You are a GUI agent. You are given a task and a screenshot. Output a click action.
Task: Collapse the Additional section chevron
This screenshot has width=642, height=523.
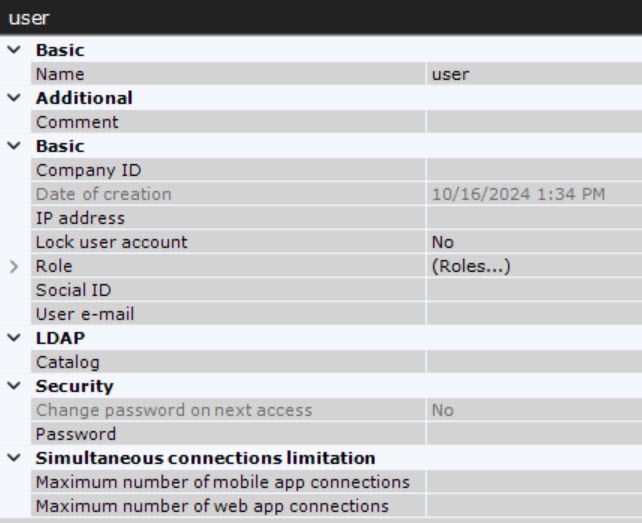(x=14, y=98)
